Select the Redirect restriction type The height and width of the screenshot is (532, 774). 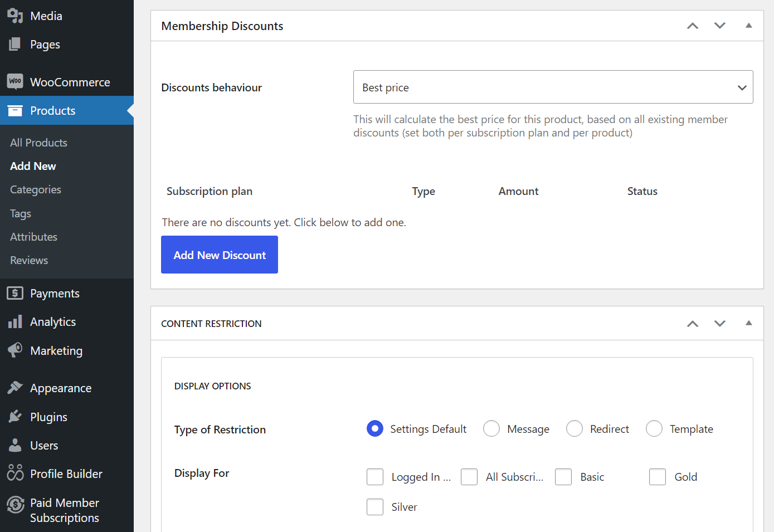[x=575, y=428]
